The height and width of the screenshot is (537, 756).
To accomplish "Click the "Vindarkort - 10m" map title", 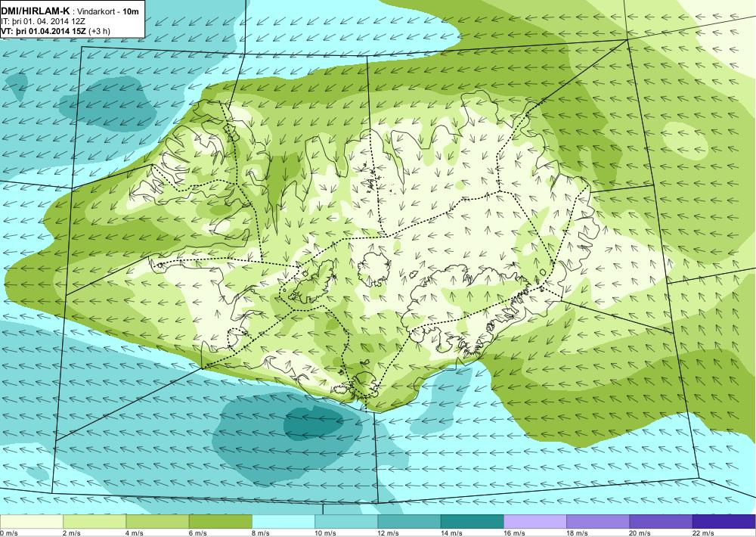I will [x=108, y=11].
